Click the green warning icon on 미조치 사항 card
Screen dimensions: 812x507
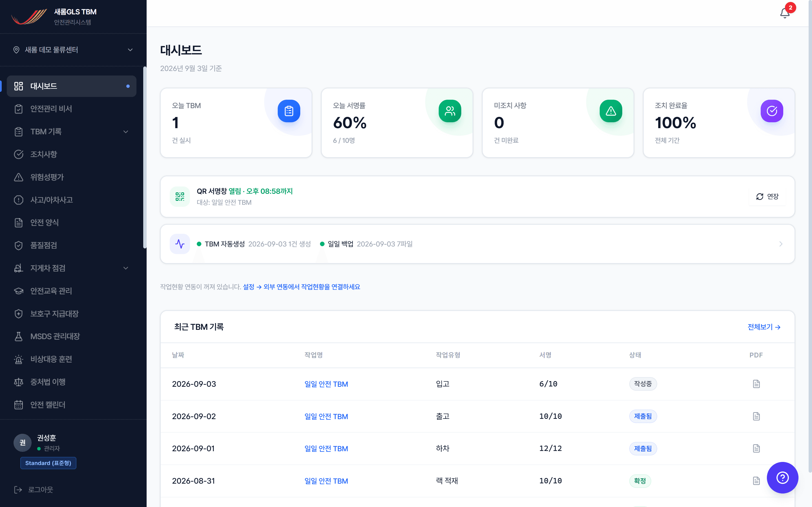[x=611, y=111]
